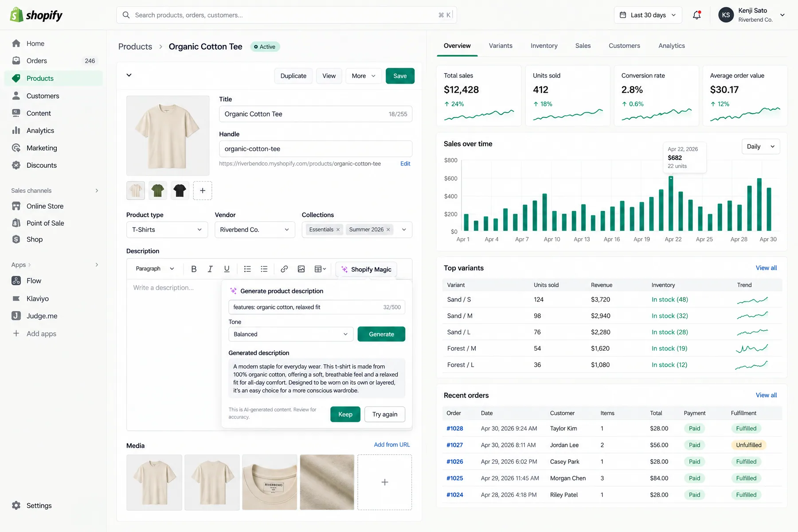Click Try again for a new description
Image resolution: width=798 pixels, height=532 pixels.
[x=385, y=414]
